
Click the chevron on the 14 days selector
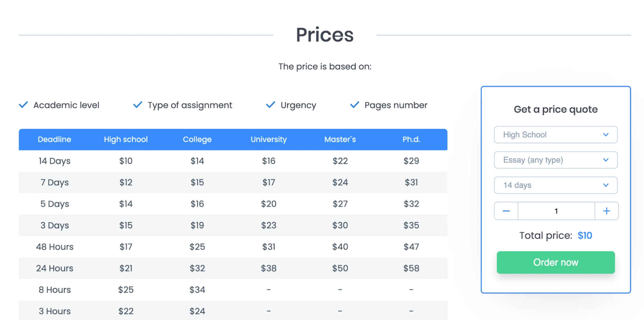(606, 185)
